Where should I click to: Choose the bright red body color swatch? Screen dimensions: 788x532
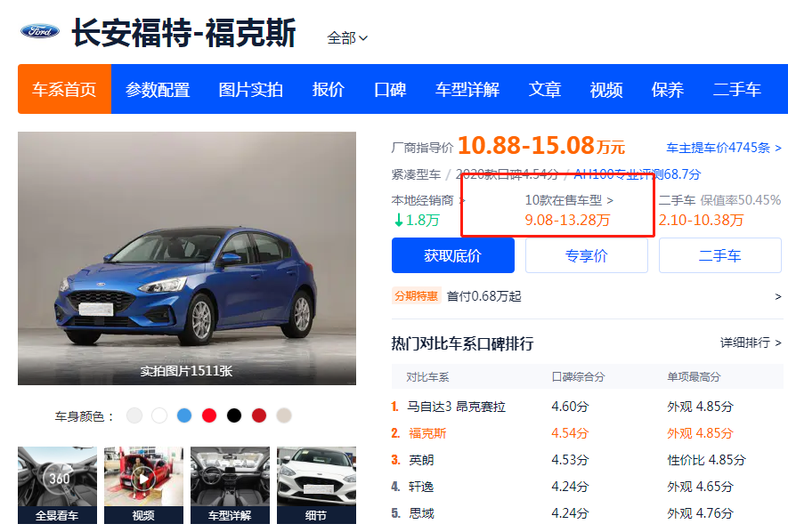coord(209,415)
